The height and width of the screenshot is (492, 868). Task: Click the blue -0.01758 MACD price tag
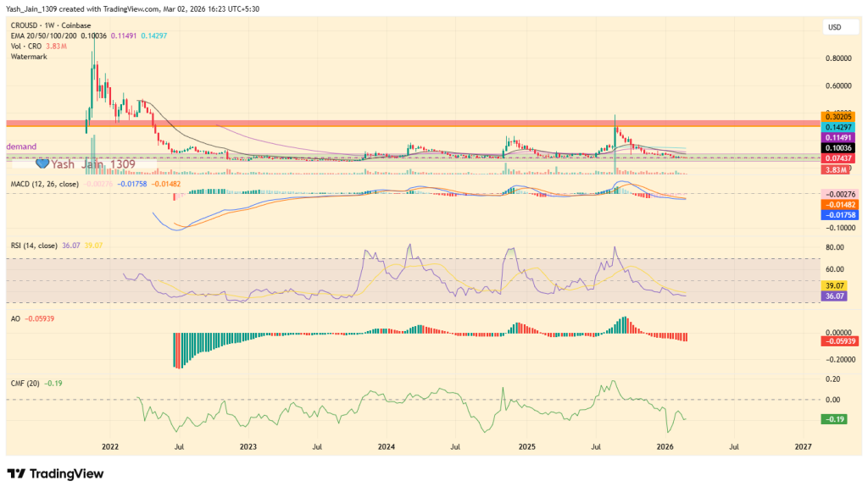(x=838, y=215)
